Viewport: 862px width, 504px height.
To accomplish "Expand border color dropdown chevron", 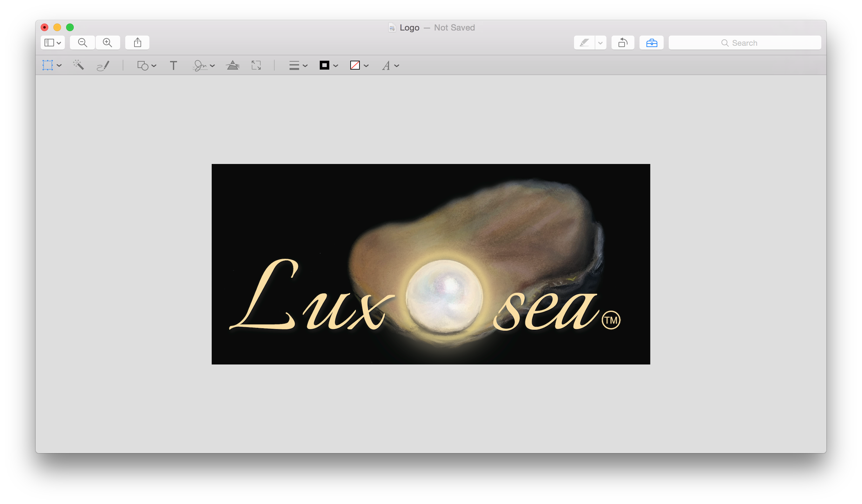I will pyautogui.click(x=336, y=66).
